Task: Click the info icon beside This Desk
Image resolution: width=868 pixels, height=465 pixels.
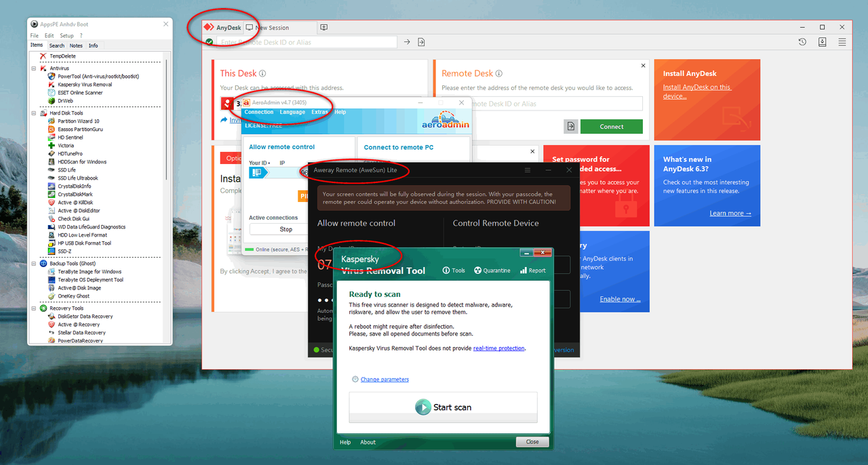Action: pyautogui.click(x=262, y=73)
